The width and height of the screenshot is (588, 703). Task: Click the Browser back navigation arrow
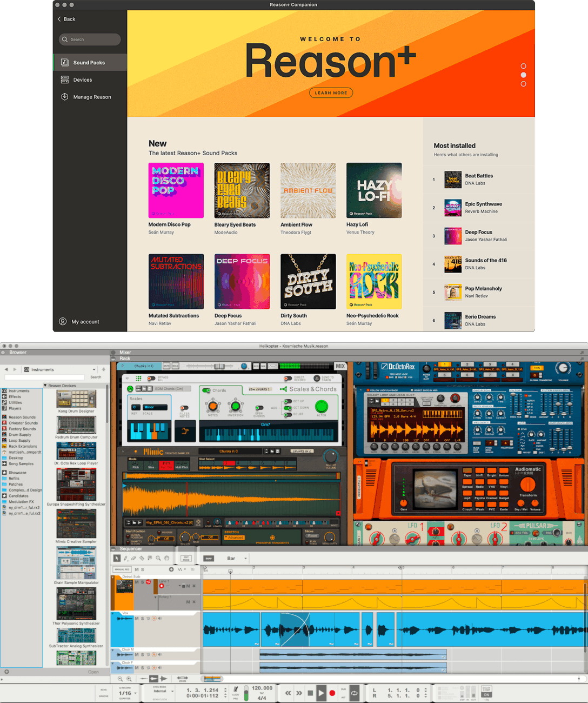pyautogui.click(x=6, y=369)
